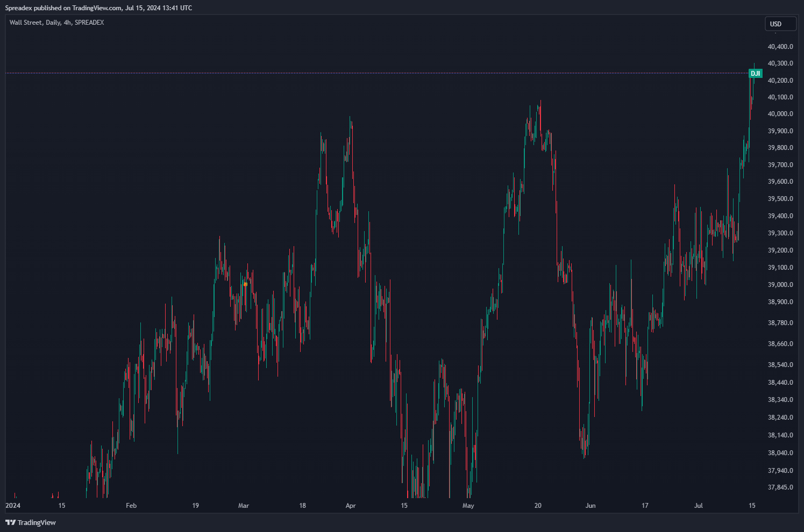
Task: Click the 38,660.0 price axis label
Action: pos(780,344)
